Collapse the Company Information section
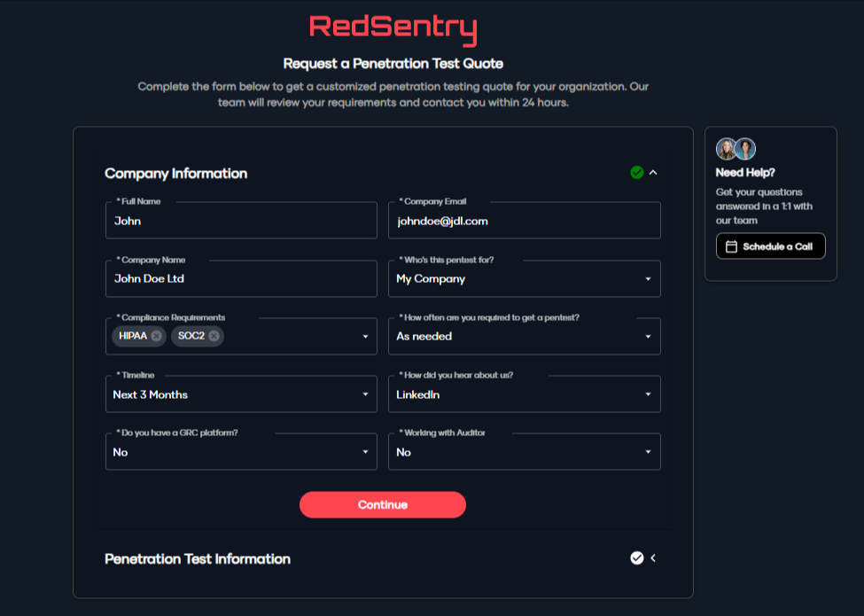The height and width of the screenshot is (616, 864). tap(653, 172)
